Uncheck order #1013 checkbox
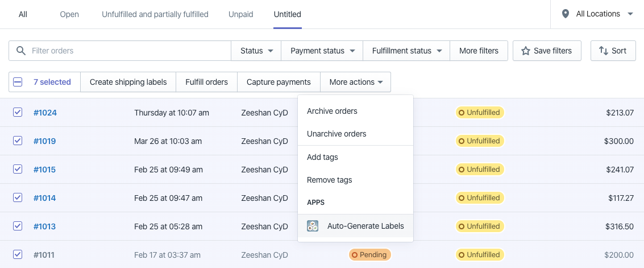 pyautogui.click(x=18, y=226)
